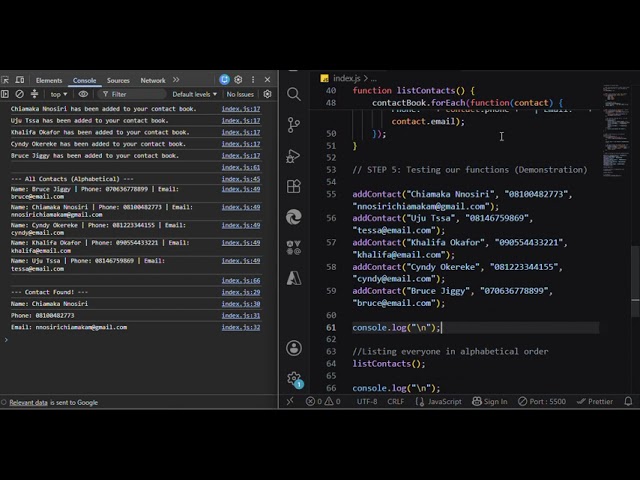
Task: Click the index.js breadcrumb
Action: (346, 78)
